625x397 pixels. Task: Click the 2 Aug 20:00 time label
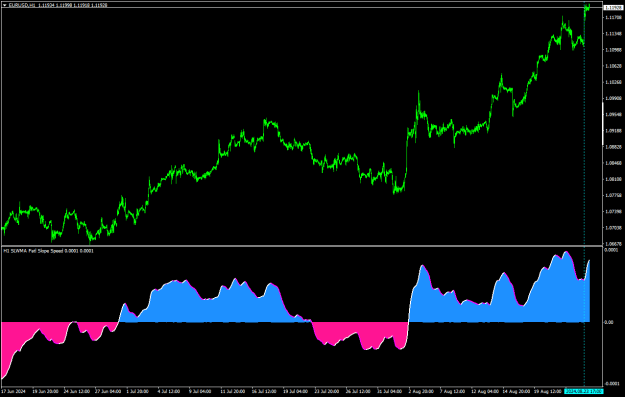coord(421,391)
